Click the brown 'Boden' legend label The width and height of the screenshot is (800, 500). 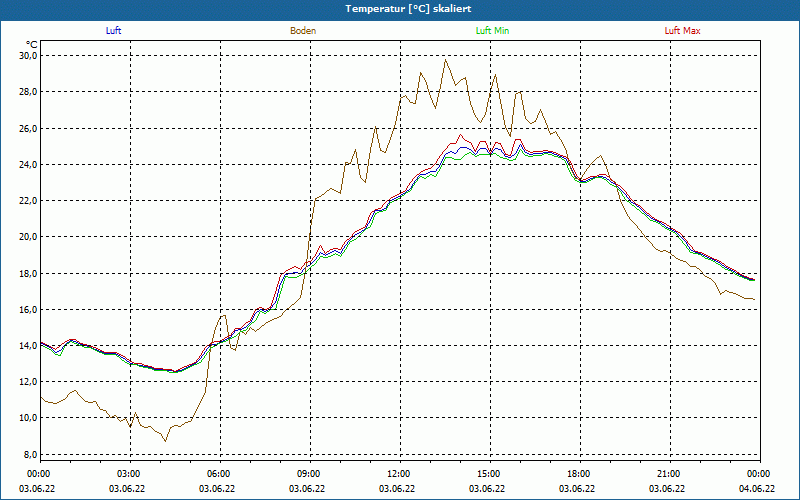[x=303, y=31]
